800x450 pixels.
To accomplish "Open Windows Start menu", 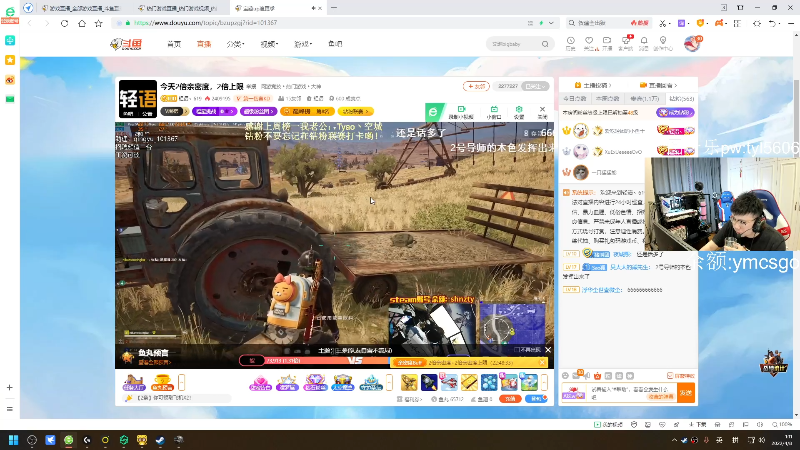I will [13, 440].
